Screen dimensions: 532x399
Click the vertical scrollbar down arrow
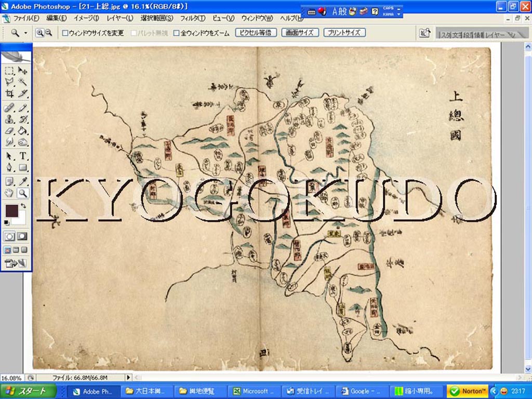click(528, 369)
